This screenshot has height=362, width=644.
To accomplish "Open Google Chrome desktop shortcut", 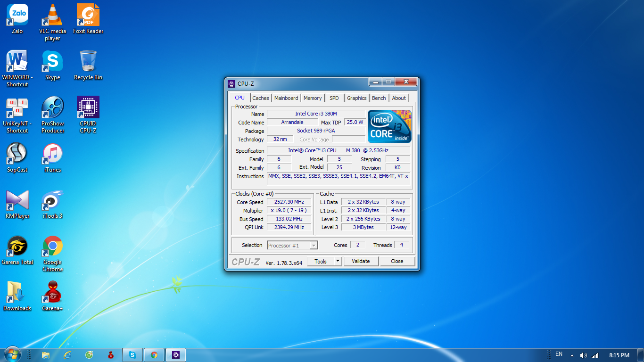I will click(x=52, y=247).
